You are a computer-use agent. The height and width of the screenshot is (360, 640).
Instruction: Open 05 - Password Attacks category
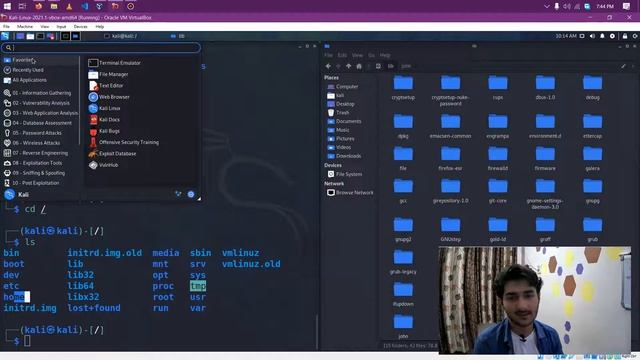(33, 133)
